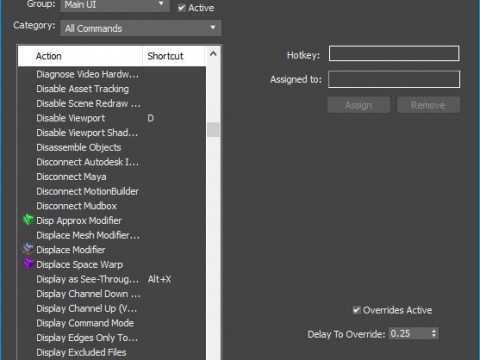The width and height of the screenshot is (480, 360).
Task: Select the Disconnect Mudbox action
Action: tap(77, 206)
